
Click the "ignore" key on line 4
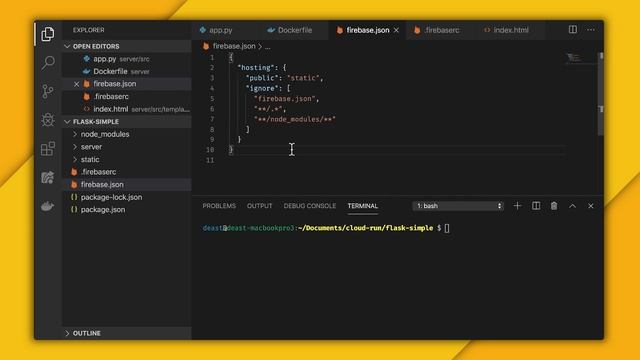[x=263, y=88]
